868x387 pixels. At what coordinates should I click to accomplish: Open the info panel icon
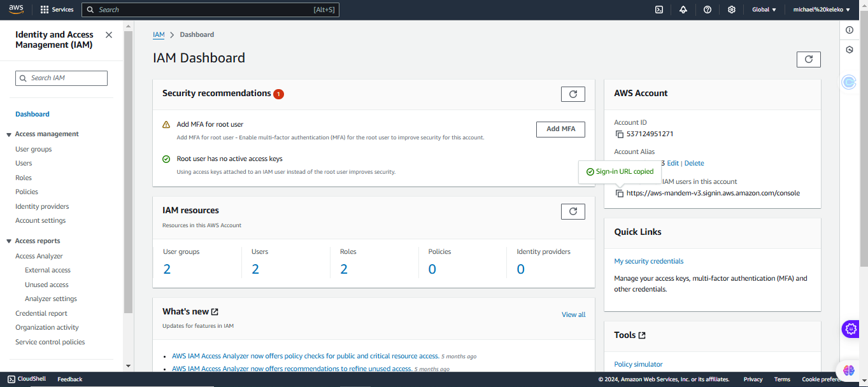tap(849, 30)
